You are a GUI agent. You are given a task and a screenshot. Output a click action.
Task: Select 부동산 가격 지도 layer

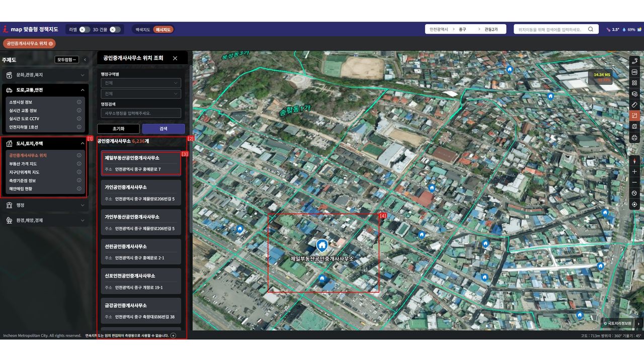point(23,164)
